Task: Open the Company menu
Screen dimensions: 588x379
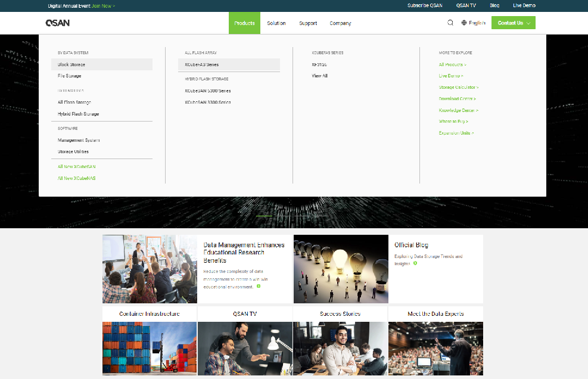Action: [x=340, y=23]
